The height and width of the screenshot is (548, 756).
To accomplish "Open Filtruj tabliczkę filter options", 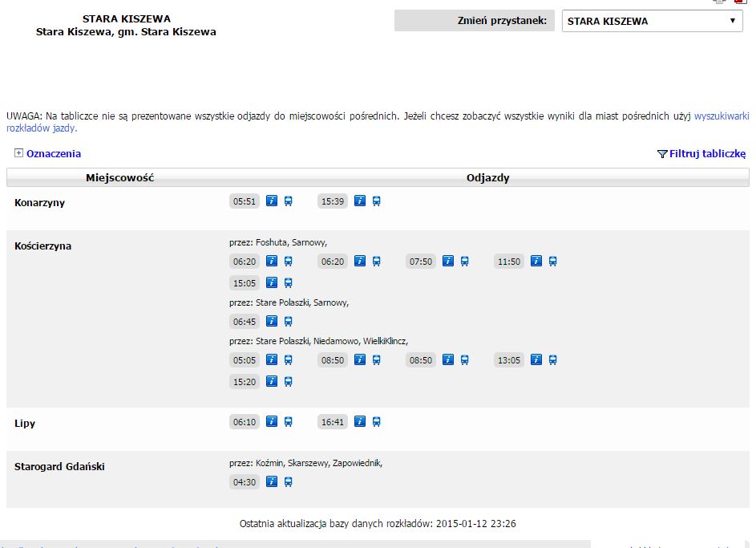I will (x=701, y=154).
